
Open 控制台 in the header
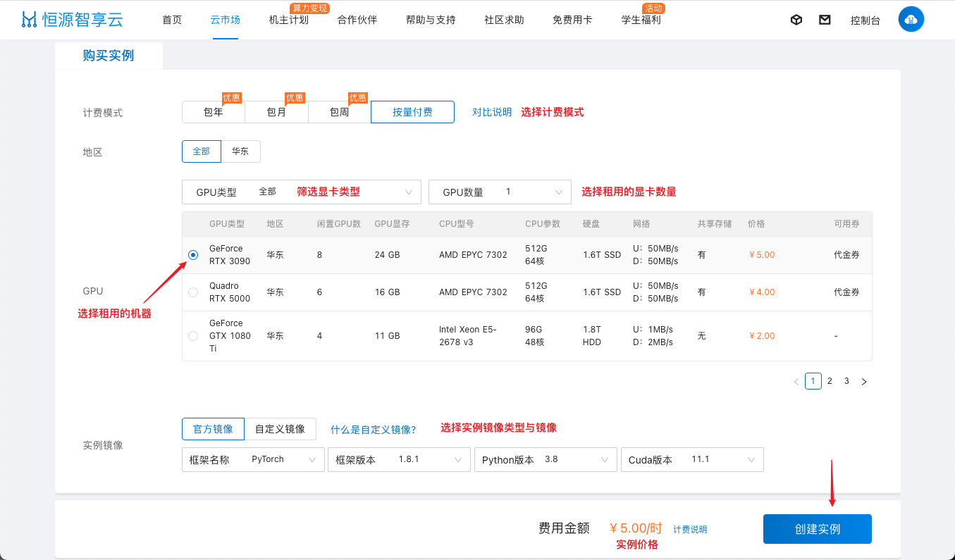(865, 20)
